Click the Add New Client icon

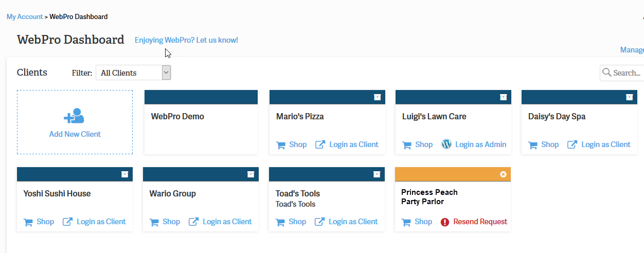pyautogui.click(x=75, y=116)
